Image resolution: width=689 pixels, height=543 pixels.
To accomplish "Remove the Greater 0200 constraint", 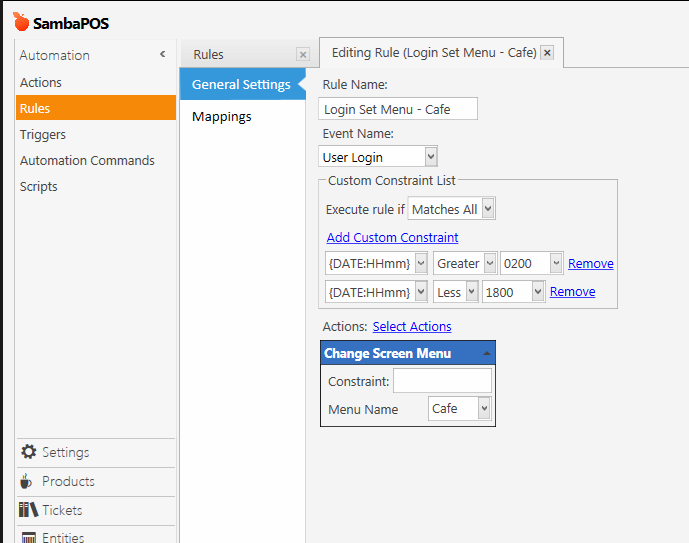I will 591,263.
